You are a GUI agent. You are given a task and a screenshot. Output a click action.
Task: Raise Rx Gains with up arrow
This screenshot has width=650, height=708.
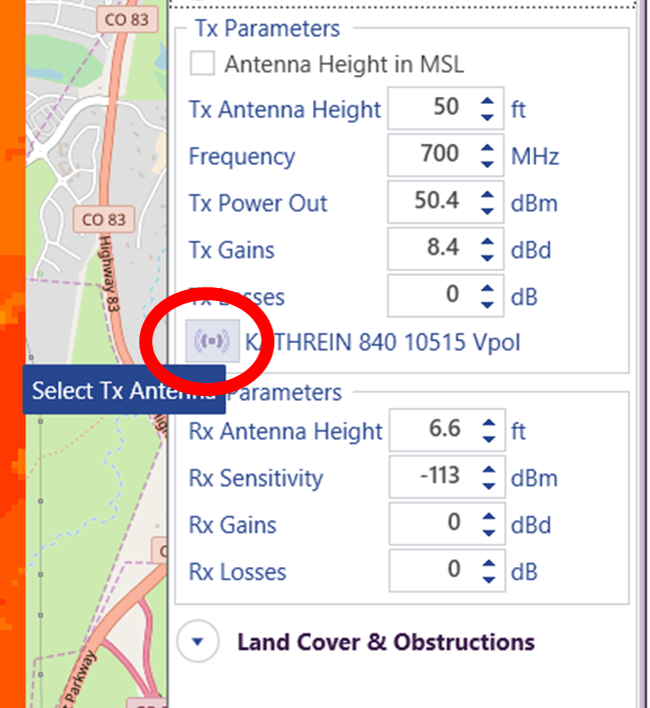[x=487, y=518]
